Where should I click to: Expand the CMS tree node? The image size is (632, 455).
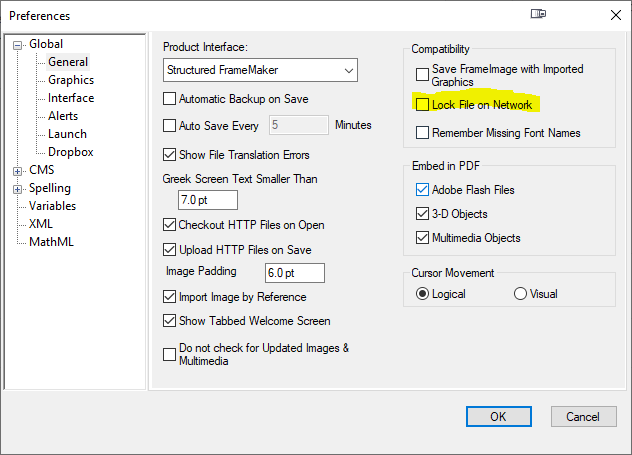(x=18, y=170)
